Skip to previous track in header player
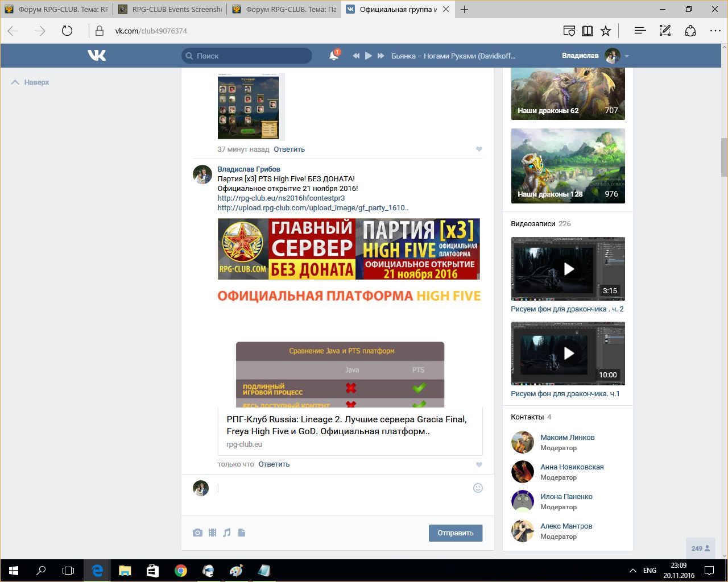Image resolution: width=728 pixels, height=582 pixels. click(x=356, y=56)
